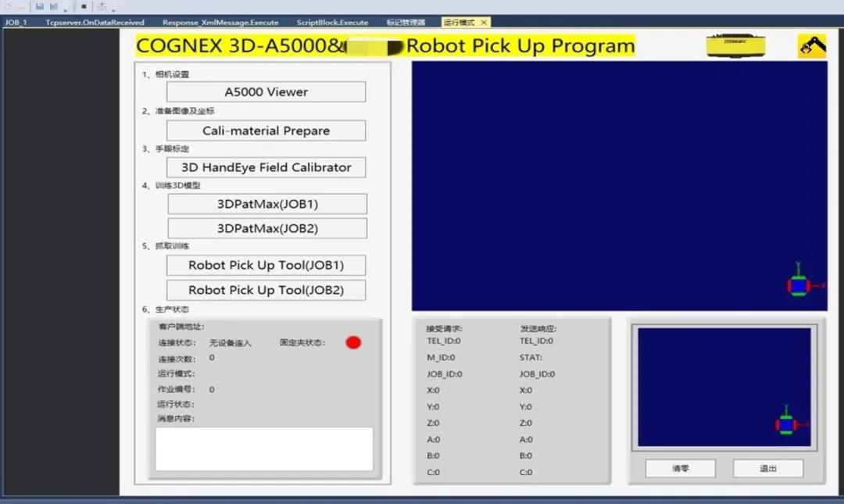Click the 接受请求 heading
The image size is (844, 504).
click(x=444, y=328)
